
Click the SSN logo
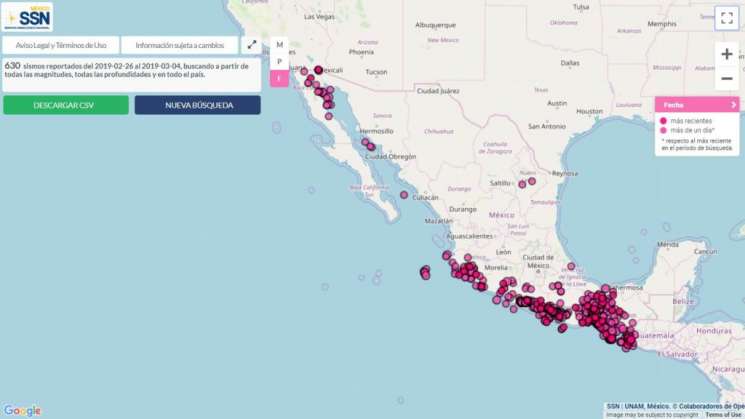click(28, 18)
